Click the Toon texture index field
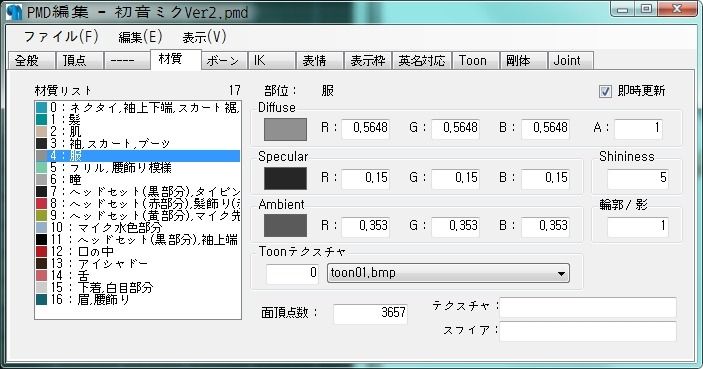The height and width of the screenshot is (369, 703). tap(292, 273)
